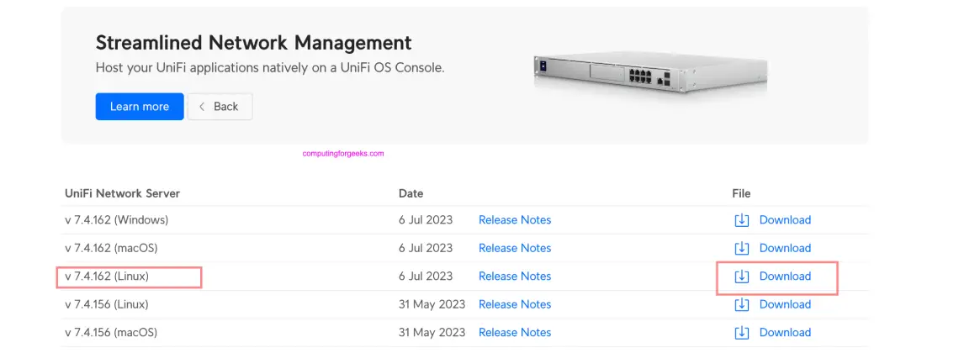Image resolution: width=980 pixels, height=353 pixels.
Task: Open Release Notes for v 7.4.162 macOS
Action: pyautogui.click(x=515, y=248)
